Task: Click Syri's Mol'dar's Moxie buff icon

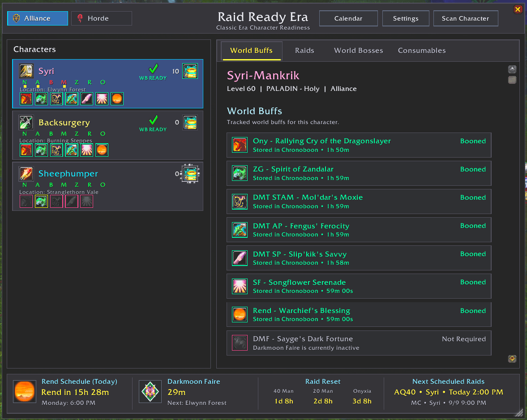Action: coord(56,99)
